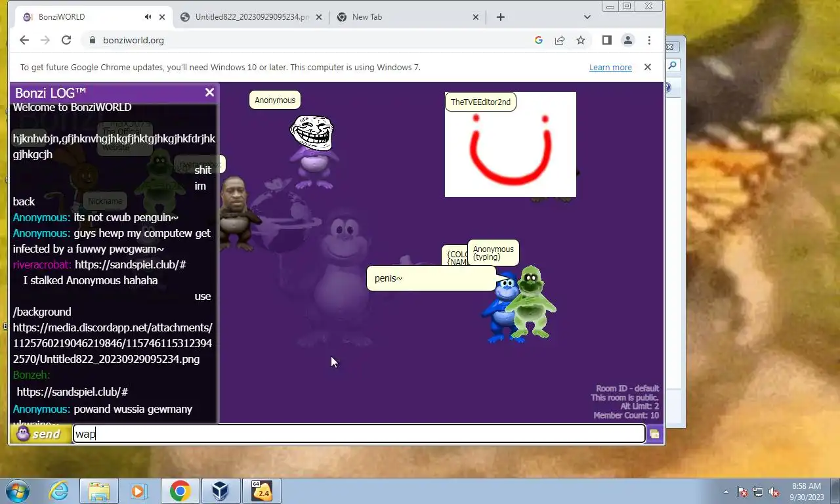Click the Bonzi LOG™ title
840x504 pixels.
tap(51, 93)
